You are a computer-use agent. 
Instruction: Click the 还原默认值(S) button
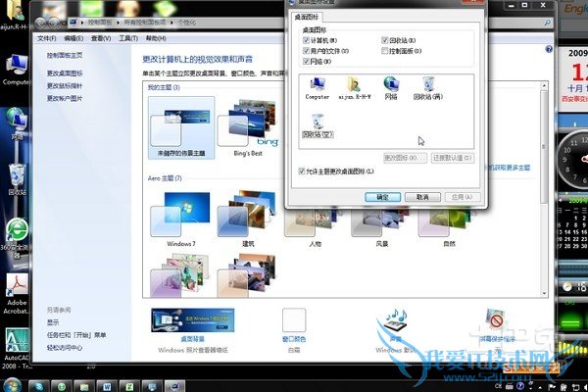pyautogui.click(x=452, y=158)
